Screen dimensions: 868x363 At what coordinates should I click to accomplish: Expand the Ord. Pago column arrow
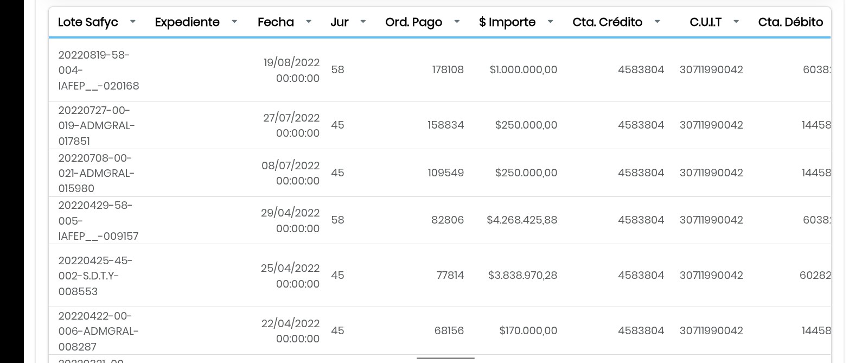[x=457, y=22]
